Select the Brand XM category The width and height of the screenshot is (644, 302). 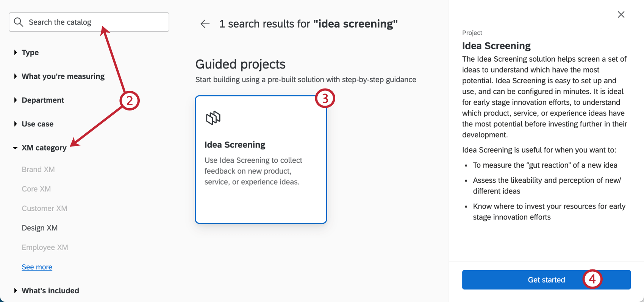click(x=38, y=169)
